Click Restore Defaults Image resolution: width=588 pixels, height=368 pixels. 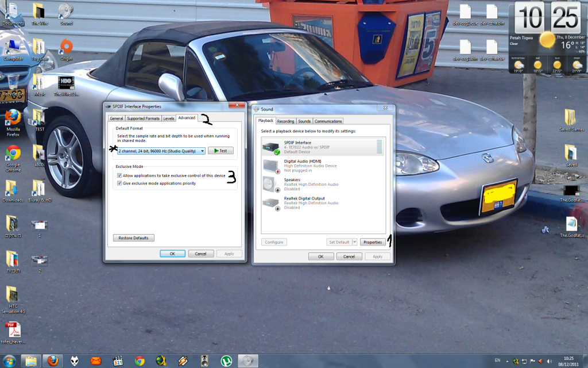point(133,238)
